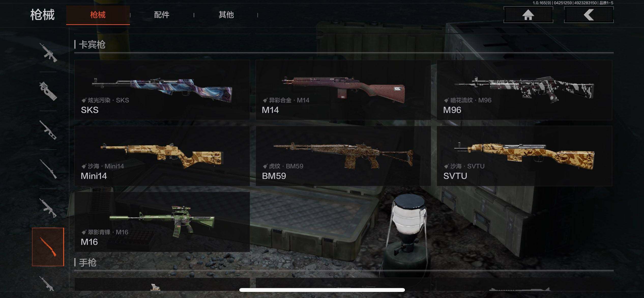The image size is (644, 298).
Task: Switch to the 其他 tab
Action: (226, 15)
